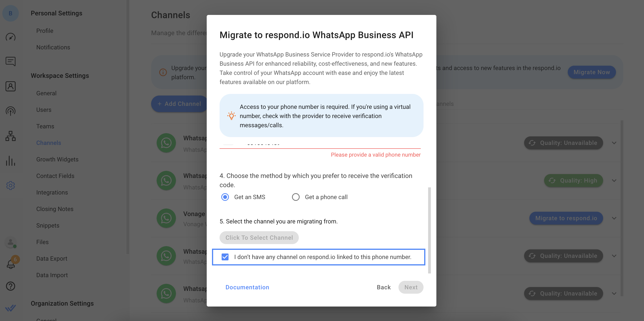644x321 pixels.
Task: Click the Next button in dialog
Action: pos(411,287)
